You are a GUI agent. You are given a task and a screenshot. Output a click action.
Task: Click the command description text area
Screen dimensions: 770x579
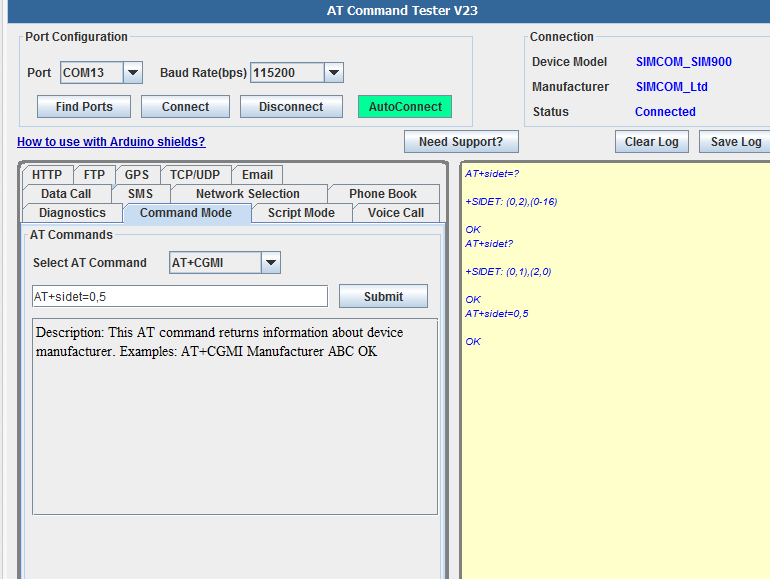235,416
